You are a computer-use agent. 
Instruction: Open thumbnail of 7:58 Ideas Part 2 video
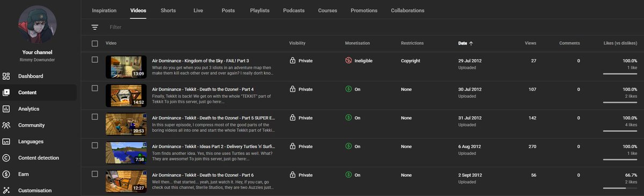tap(126, 152)
